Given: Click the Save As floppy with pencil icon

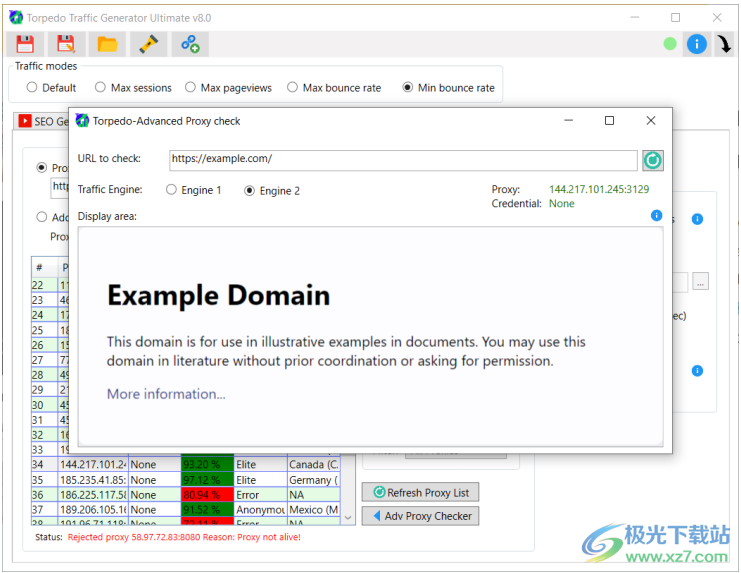Looking at the screenshot, I should pos(66,44).
